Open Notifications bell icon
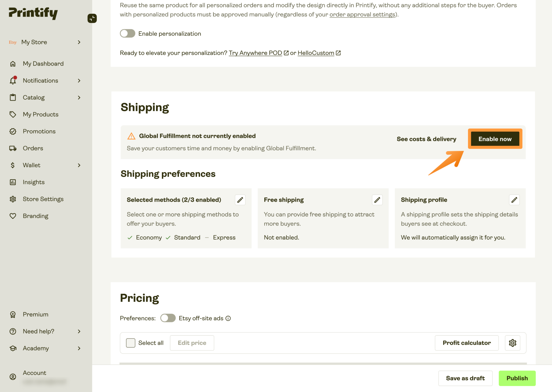The height and width of the screenshot is (392, 552). (x=13, y=80)
